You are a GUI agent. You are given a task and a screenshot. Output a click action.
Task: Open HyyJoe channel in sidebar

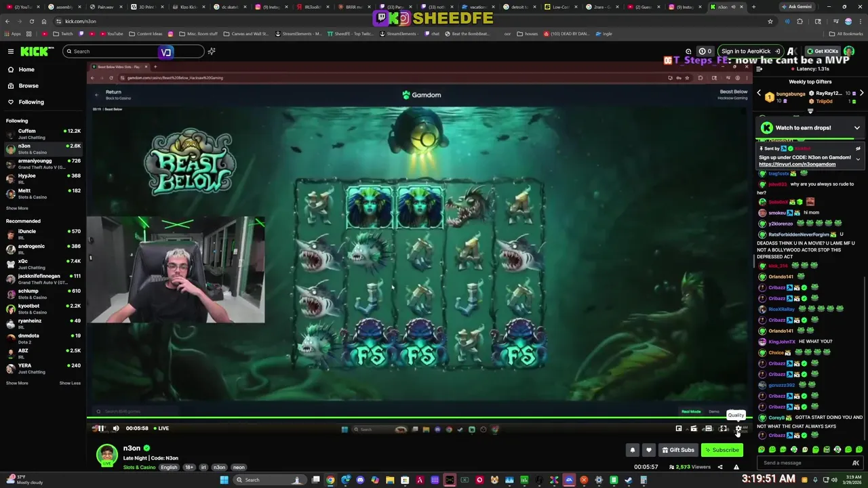(x=42, y=179)
